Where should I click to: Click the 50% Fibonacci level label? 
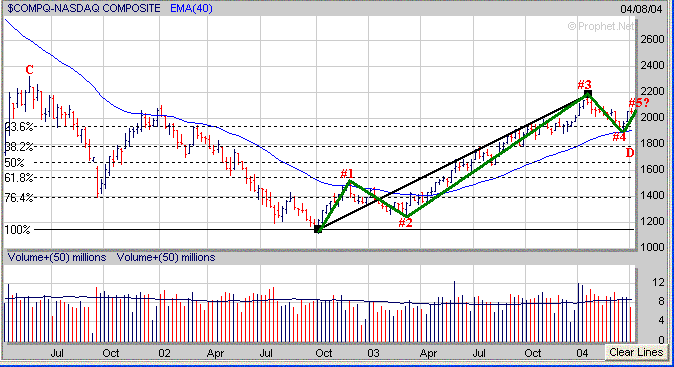[x=14, y=163]
